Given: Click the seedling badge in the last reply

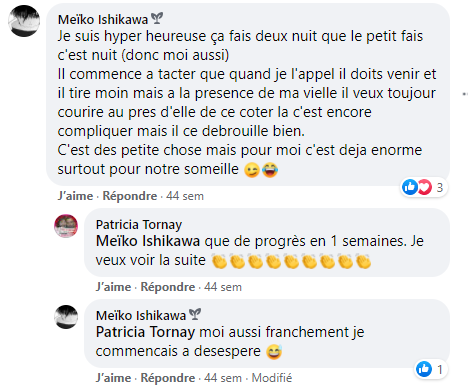Looking at the screenshot, I should point(195,314).
